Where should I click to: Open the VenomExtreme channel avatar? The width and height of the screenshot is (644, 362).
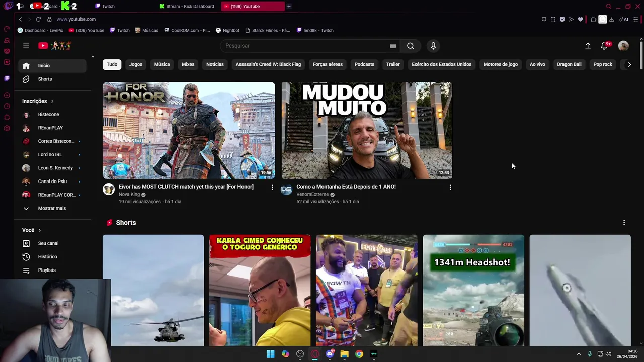pyautogui.click(x=286, y=189)
